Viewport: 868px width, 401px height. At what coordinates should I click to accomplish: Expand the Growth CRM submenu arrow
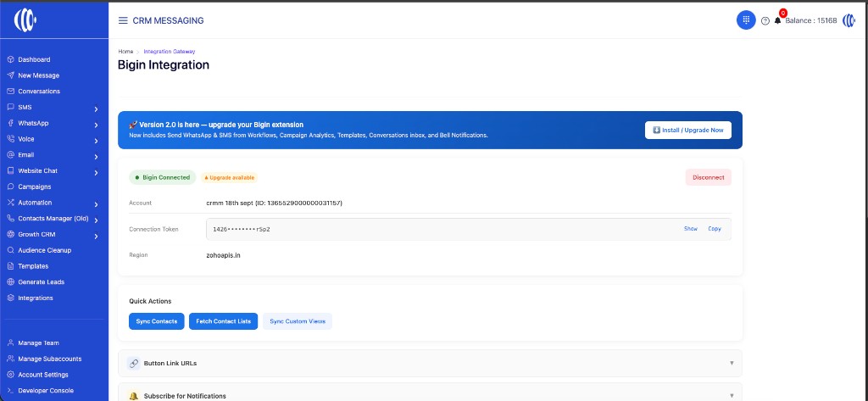[x=97, y=237]
